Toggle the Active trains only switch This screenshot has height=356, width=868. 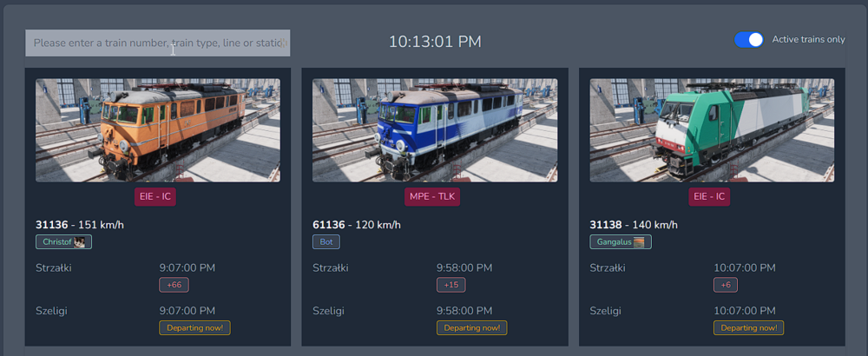749,40
